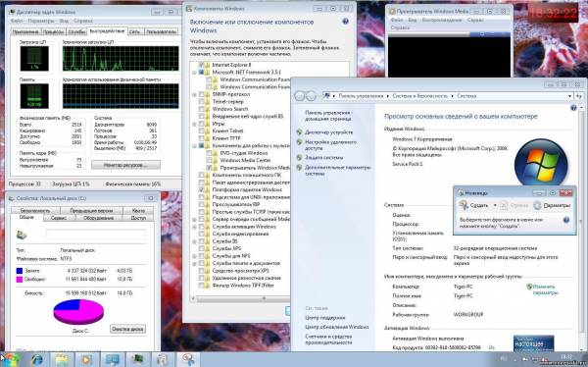Open the Параметры menu in Task Manager
The width and height of the screenshot is (588, 367).
pyautogui.click(x=41, y=21)
